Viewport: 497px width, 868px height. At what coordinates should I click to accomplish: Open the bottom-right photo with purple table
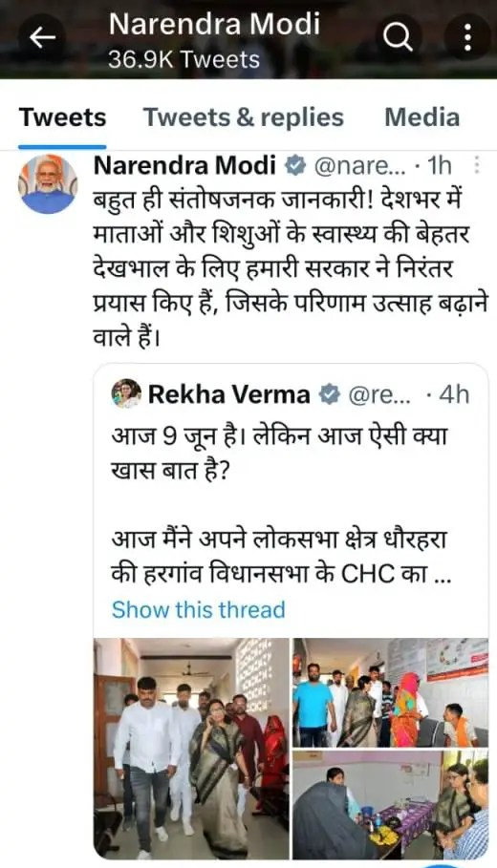coord(391,805)
